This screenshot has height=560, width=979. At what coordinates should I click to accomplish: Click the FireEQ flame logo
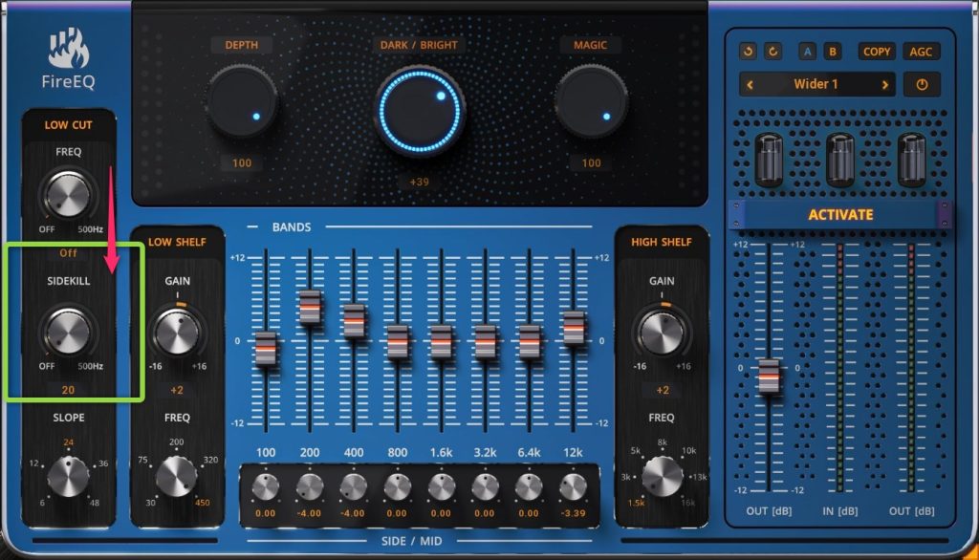coord(68,49)
